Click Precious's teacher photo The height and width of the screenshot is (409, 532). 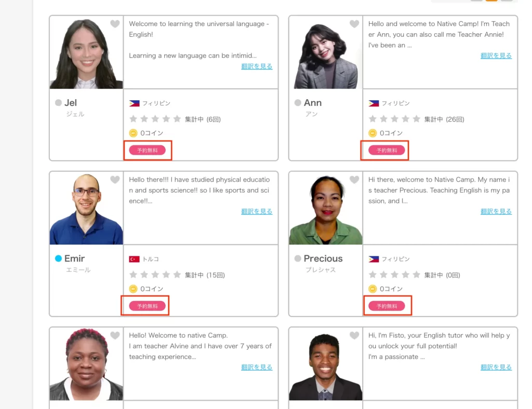click(x=326, y=209)
